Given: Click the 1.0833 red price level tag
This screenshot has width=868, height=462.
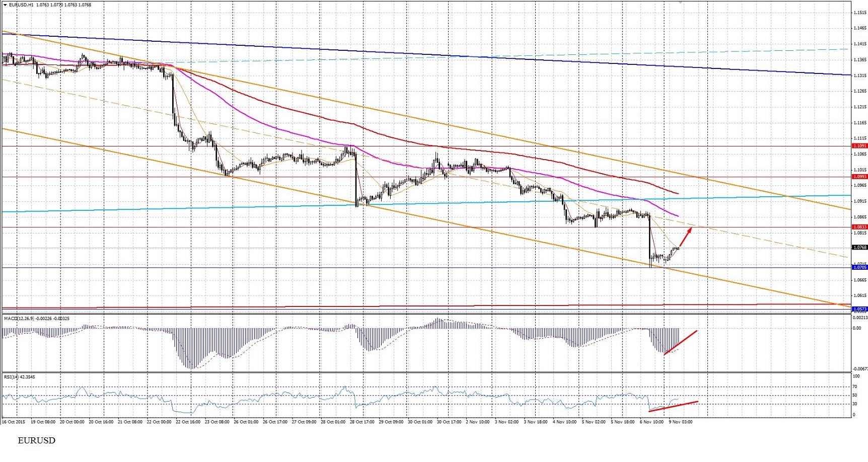Looking at the screenshot, I should pos(859,227).
